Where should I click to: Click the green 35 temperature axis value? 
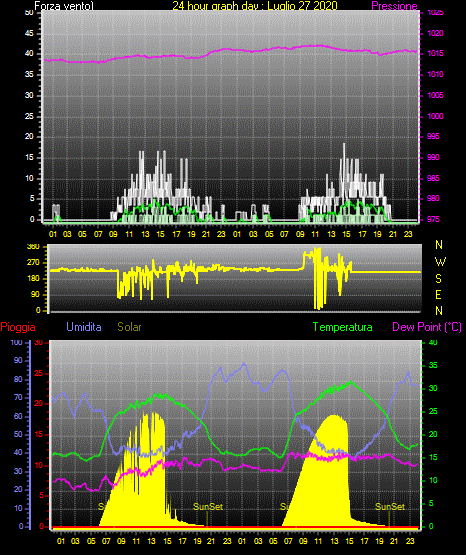pyautogui.click(x=433, y=365)
